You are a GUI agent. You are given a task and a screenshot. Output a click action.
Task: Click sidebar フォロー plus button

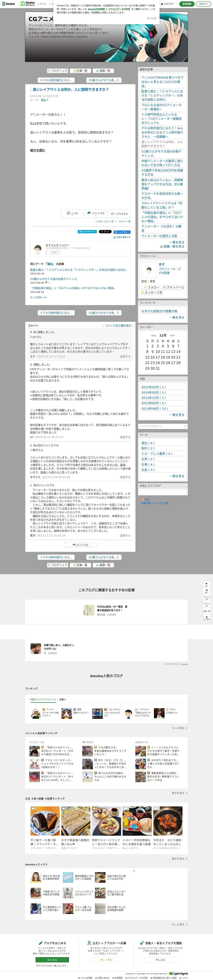pyautogui.click(x=151, y=287)
